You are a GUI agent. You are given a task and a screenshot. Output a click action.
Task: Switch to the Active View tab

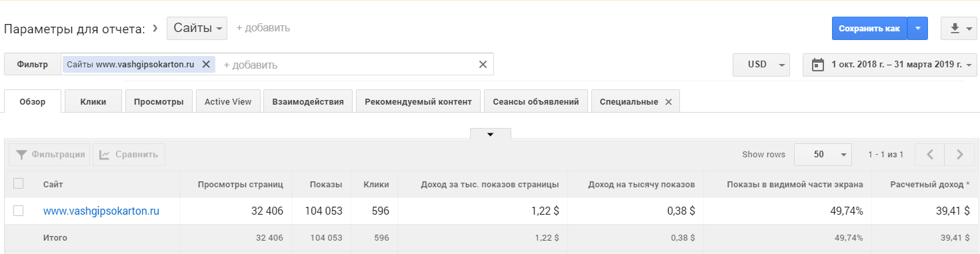point(228,102)
